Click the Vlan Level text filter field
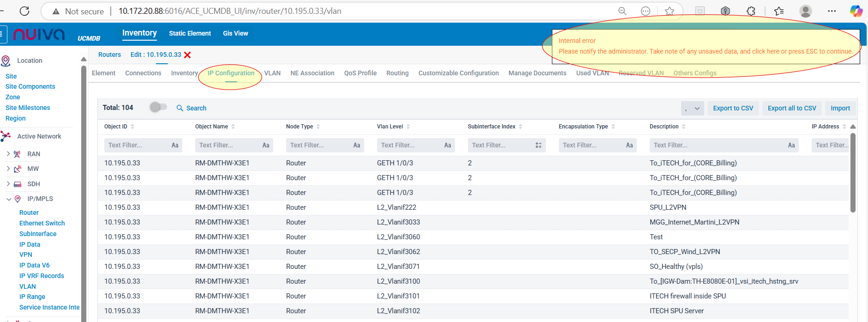The image size is (868, 322). click(x=410, y=146)
